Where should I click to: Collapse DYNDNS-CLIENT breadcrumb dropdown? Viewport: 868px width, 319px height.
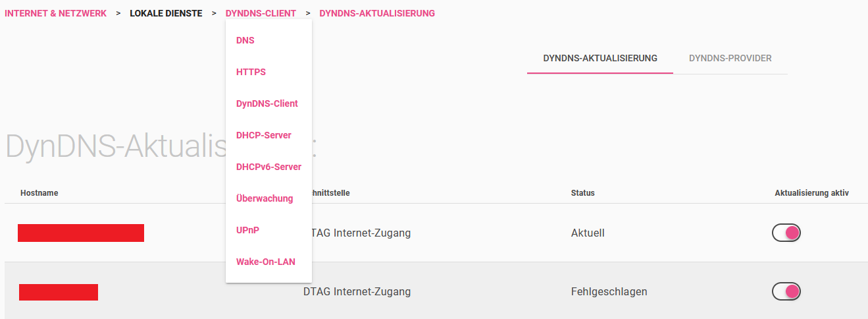(261, 13)
